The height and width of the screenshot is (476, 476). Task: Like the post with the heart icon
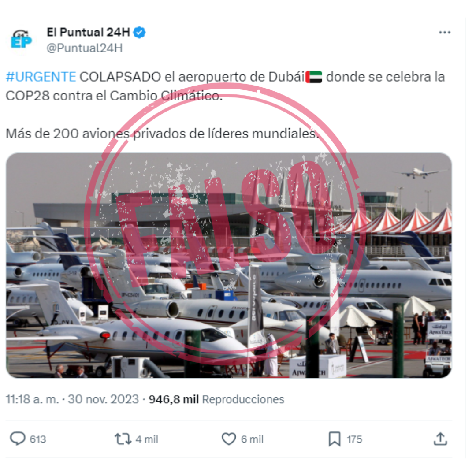pos(229,439)
